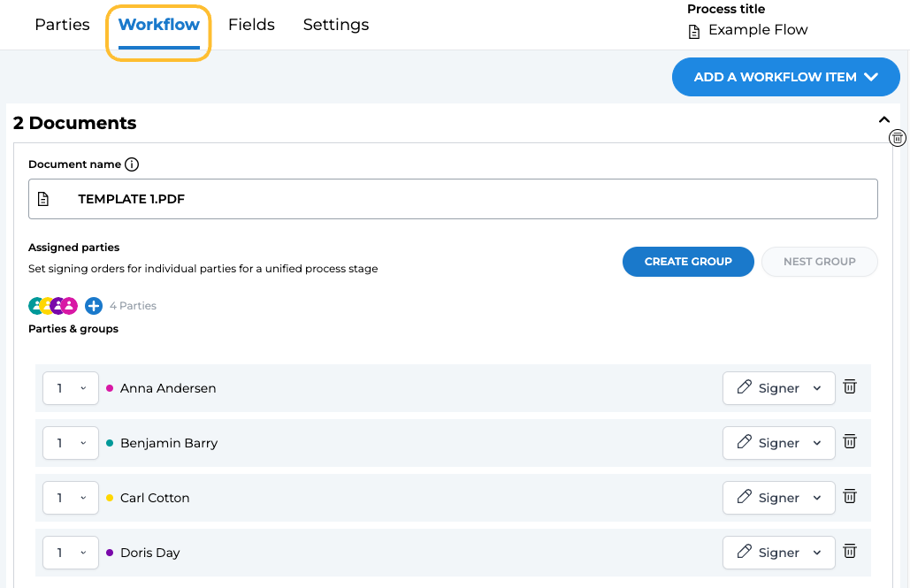The height and width of the screenshot is (588, 910).
Task: Open Signer role dropdown for Benjamin Barry
Action: click(779, 443)
